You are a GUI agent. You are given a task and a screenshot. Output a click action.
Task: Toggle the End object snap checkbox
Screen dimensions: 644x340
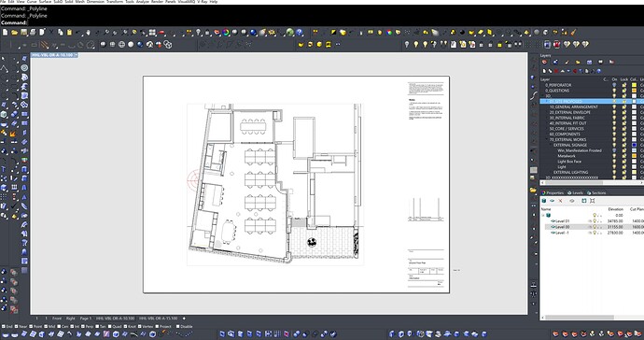(4, 326)
